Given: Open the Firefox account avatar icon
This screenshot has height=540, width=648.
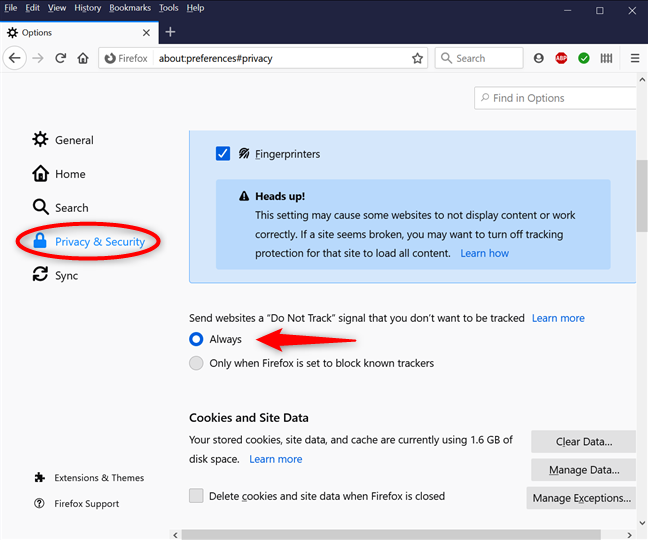Looking at the screenshot, I should point(538,58).
